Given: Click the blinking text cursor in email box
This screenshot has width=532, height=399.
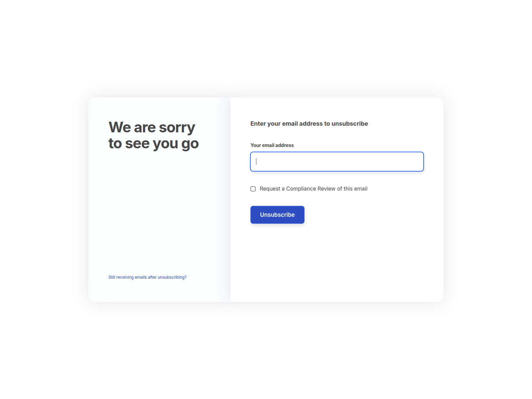Looking at the screenshot, I should coord(256,162).
